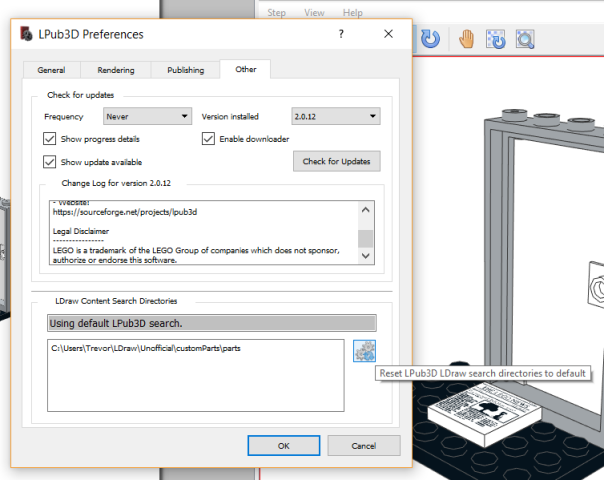Click the Check for Updates button
The height and width of the screenshot is (480, 604).
point(336,161)
